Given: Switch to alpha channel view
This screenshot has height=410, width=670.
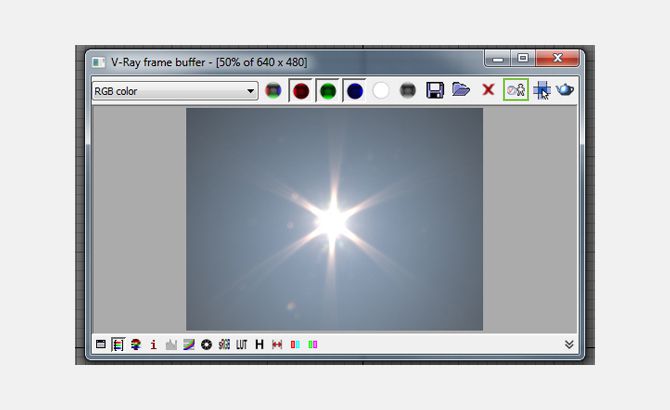Looking at the screenshot, I should 381,91.
